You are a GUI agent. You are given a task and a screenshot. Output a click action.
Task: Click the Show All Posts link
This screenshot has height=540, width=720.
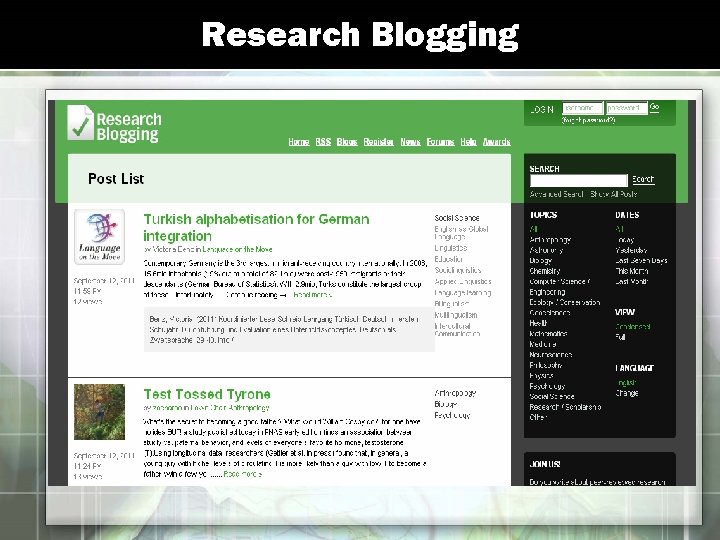614,194
